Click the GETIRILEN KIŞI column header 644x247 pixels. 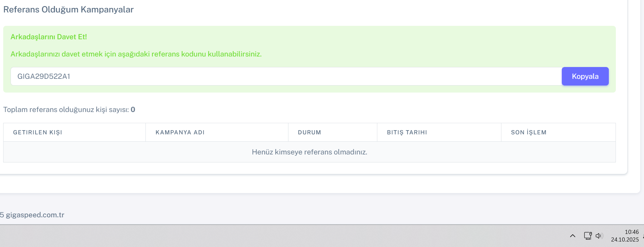pyautogui.click(x=38, y=132)
